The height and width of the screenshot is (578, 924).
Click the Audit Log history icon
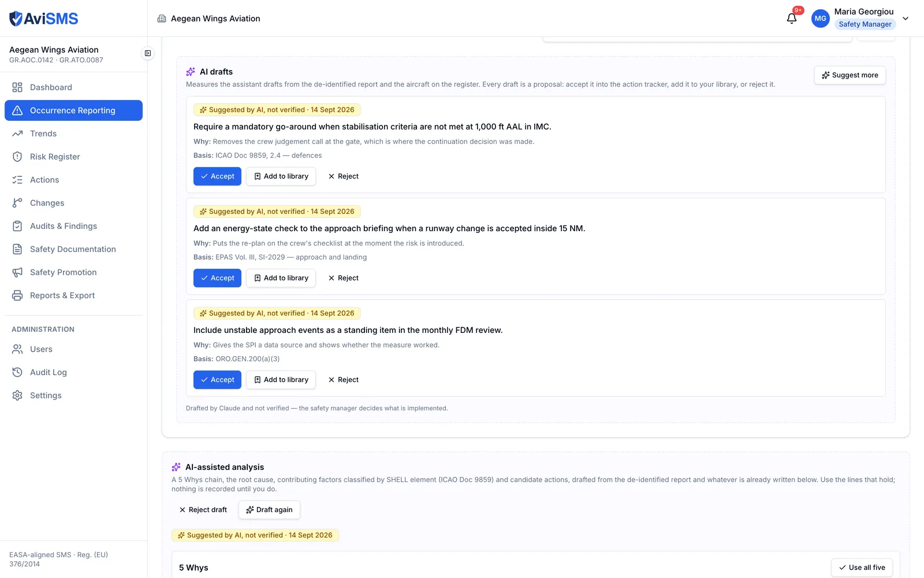pos(17,372)
